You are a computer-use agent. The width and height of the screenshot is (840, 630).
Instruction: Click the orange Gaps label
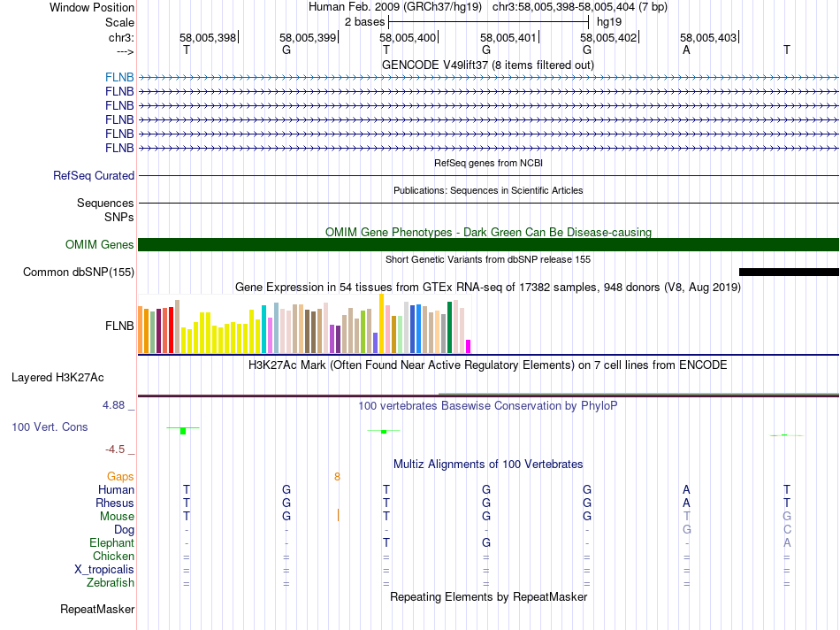coord(120,476)
